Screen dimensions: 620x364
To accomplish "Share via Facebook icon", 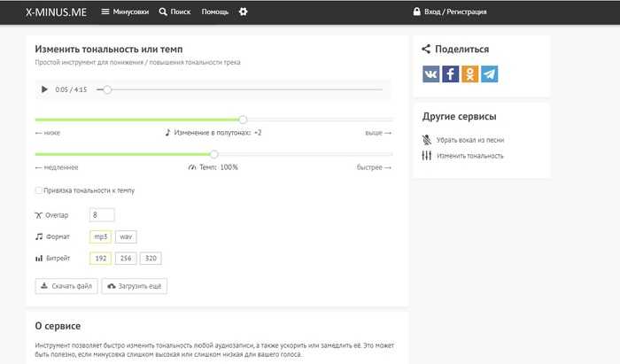I will (x=450, y=74).
